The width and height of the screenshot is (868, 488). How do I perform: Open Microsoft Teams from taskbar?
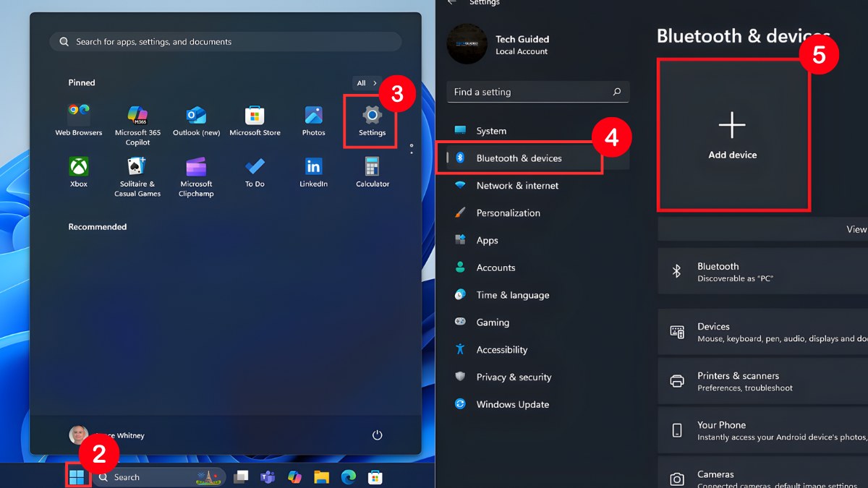point(268,477)
